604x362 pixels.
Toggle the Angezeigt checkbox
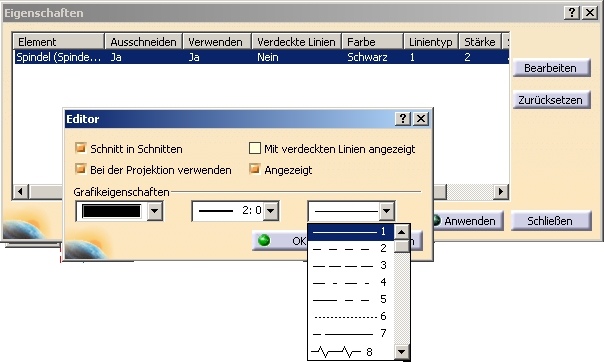[x=255, y=169]
